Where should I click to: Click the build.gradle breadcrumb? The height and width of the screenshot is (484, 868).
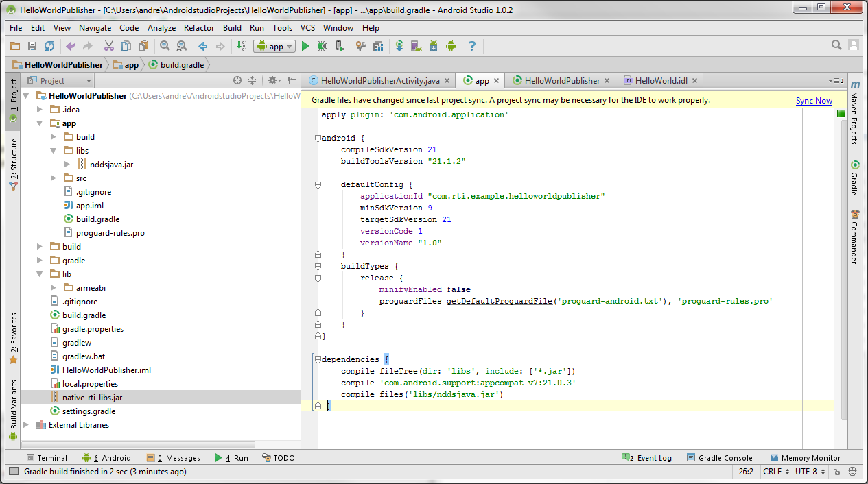click(x=176, y=65)
